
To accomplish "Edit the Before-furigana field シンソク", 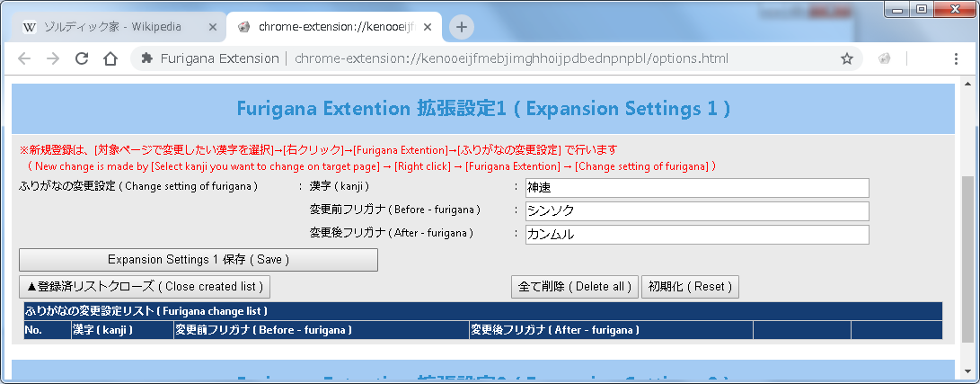I will click(x=697, y=211).
